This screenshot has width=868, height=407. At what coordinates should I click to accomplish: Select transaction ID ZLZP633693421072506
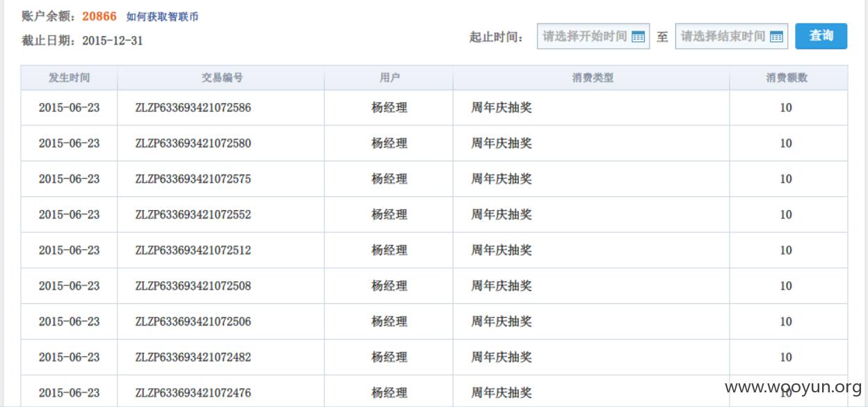pos(193,321)
